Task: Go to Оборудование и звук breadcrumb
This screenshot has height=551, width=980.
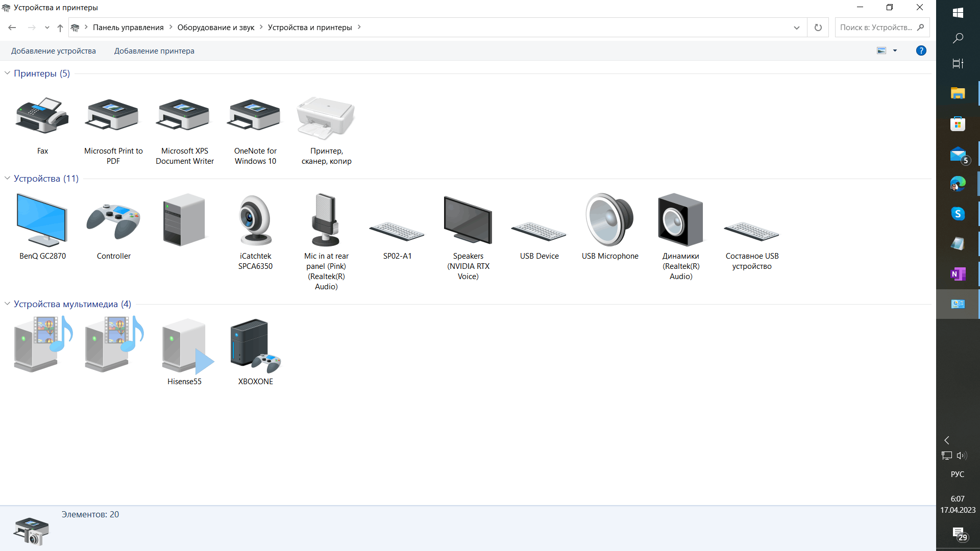Action: [216, 28]
